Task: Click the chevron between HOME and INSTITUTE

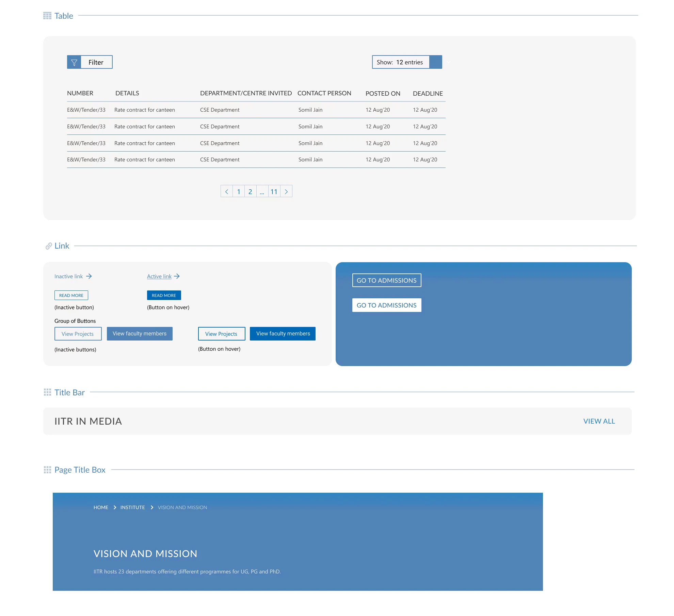Action: point(115,507)
